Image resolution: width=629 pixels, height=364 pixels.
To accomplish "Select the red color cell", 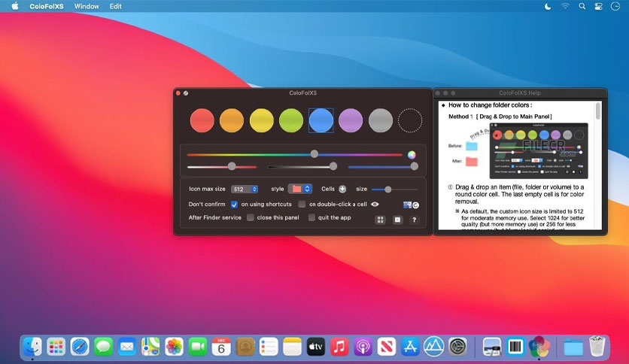I will point(202,120).
